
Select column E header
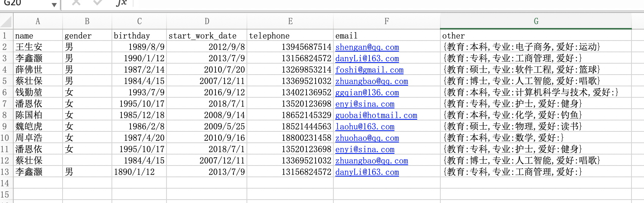(x=290, y=22)
